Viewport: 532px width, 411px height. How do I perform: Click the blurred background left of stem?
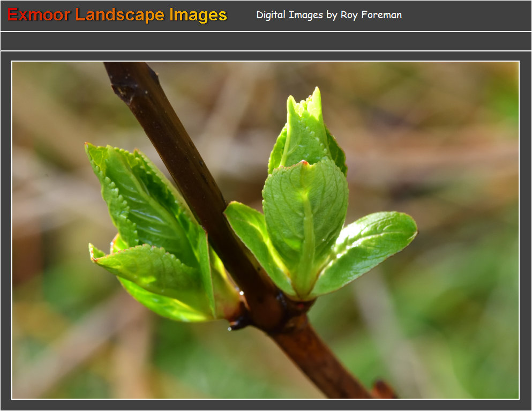[x=54, y=188]
